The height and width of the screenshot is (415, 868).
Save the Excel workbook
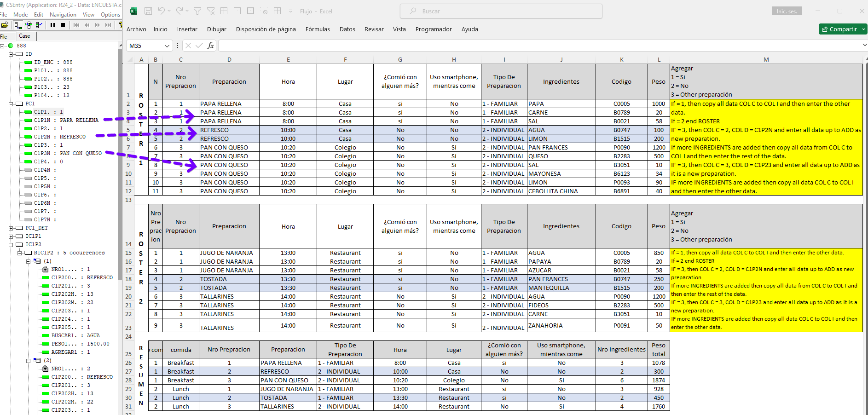pos(148,11)
